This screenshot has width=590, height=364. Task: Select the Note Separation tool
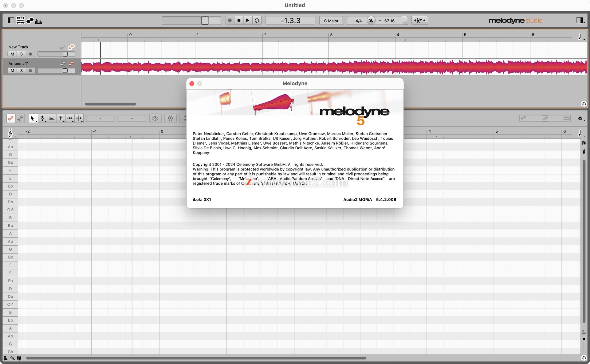pyautogui.click(x=79, y=118)
